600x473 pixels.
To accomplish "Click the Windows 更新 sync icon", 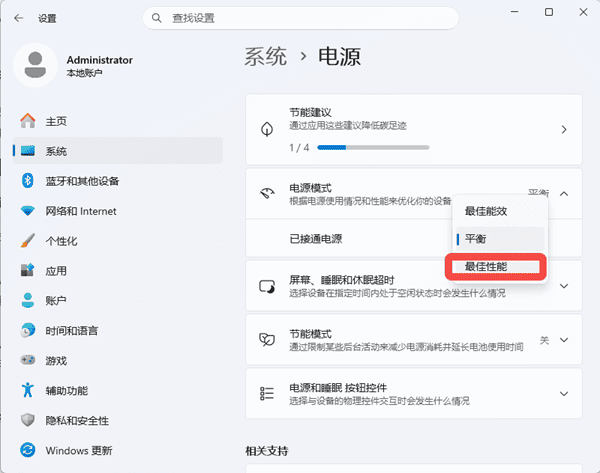I will pyautogui.click(x=28, y=450).
